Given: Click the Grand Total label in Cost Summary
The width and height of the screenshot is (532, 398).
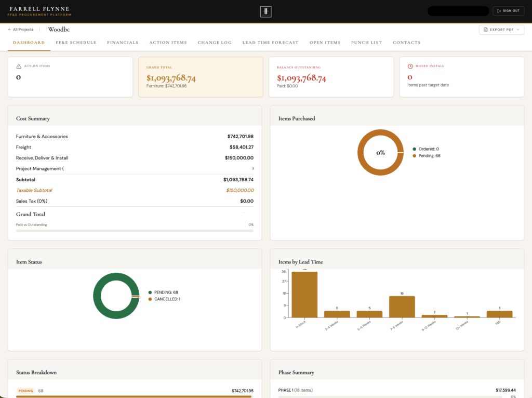Looking at the screenshot, I should 31,215.
